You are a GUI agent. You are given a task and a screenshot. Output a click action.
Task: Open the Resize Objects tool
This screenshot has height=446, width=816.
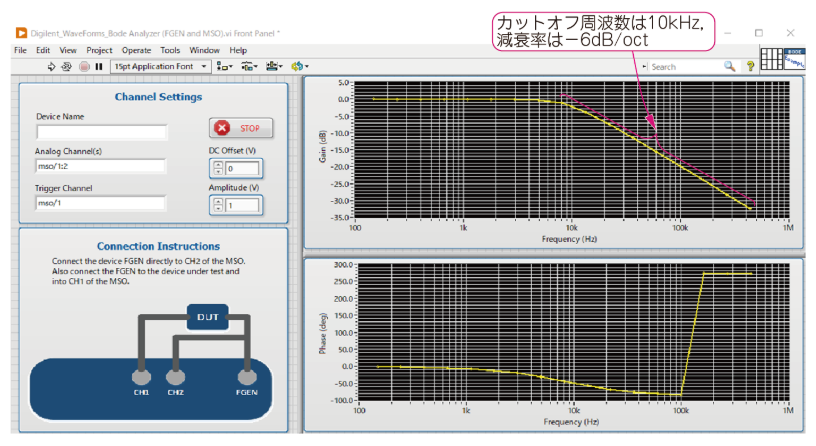pyautogui.click(x=273, y=67)
